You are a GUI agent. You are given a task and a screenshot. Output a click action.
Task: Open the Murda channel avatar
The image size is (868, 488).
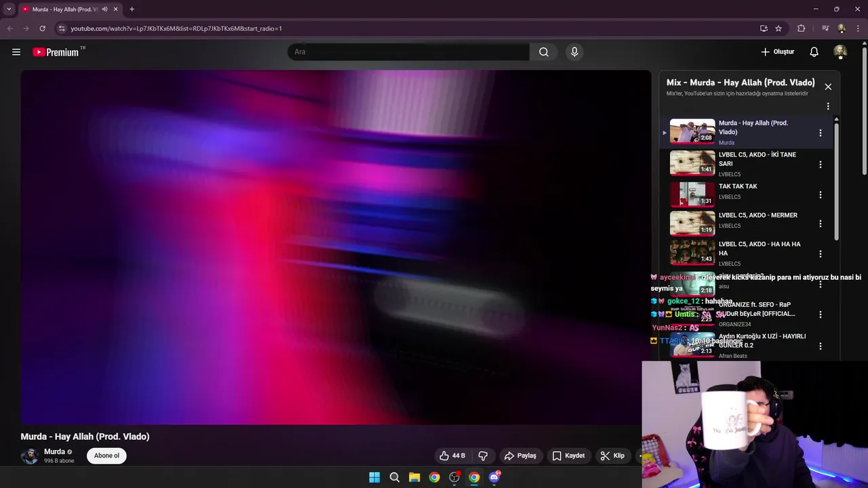pos(29,456)
